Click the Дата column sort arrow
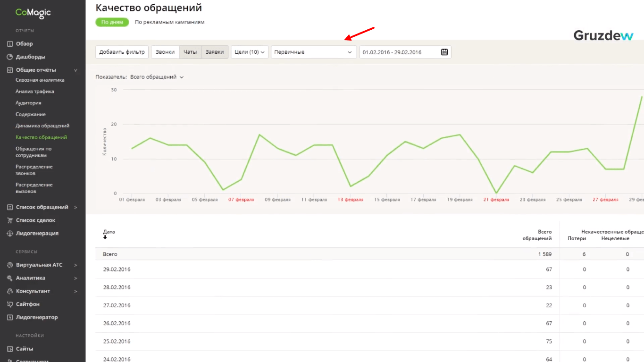The image size is (644, 362). 105,237
